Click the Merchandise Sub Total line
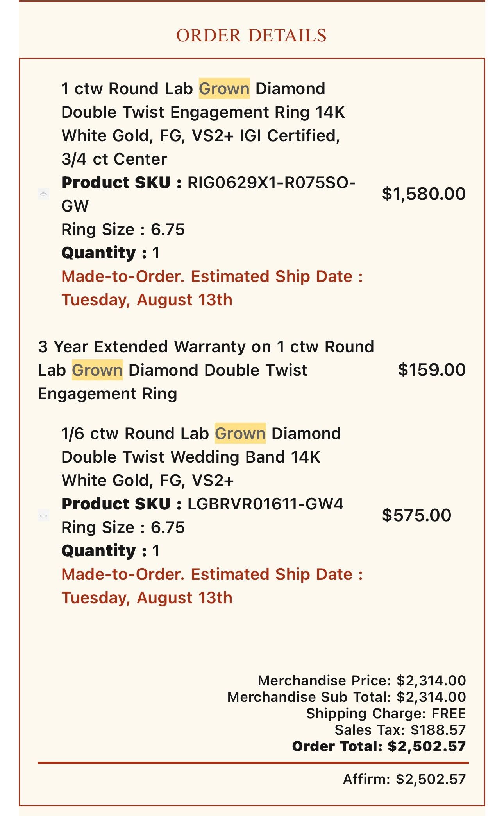This screenshot has height=816, width=504. coord(347,697)
